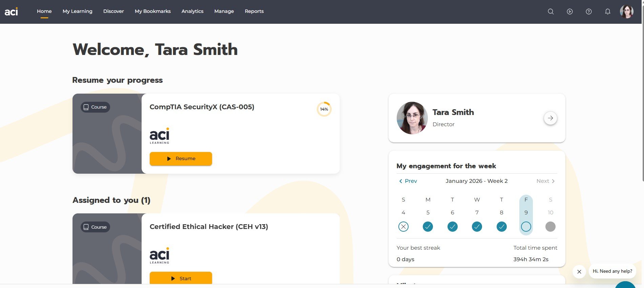Click the empty circle for Friday 9
The image size is (644, 288).
tap(526, 227)
